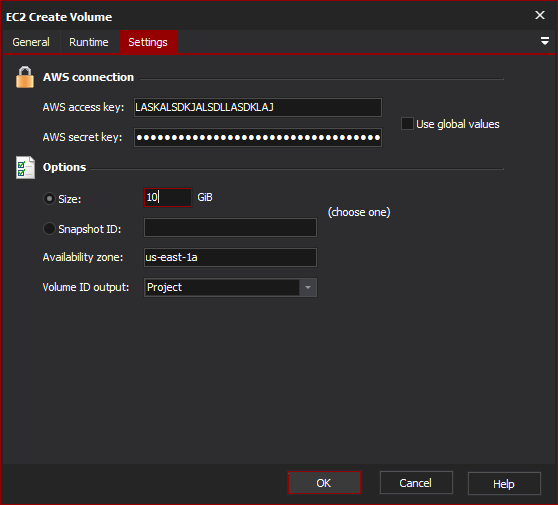Image resolution: width=558 pixels, height=505 pixels.
Task: Click the 'Availability zone:' label
Action: [83, 257]
